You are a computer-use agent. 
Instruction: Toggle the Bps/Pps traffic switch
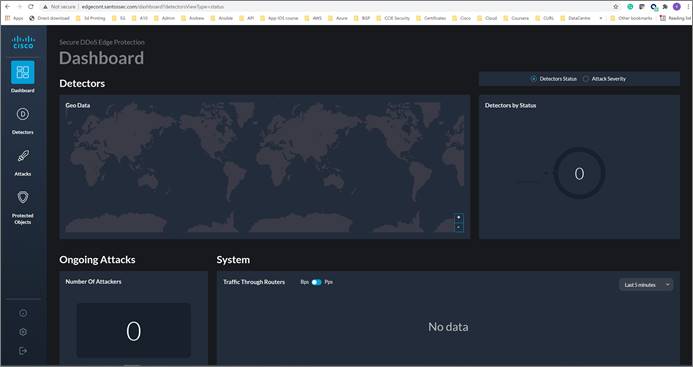pos(316,282)
